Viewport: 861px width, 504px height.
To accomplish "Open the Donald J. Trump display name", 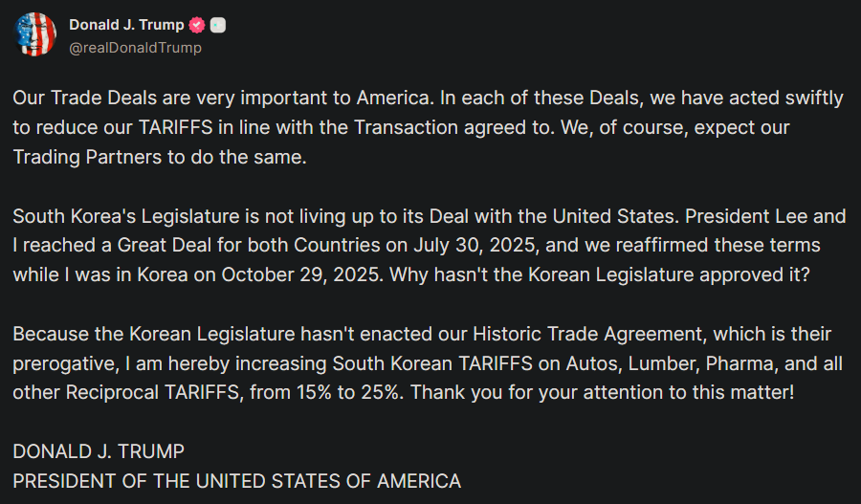I will [126, 25].
